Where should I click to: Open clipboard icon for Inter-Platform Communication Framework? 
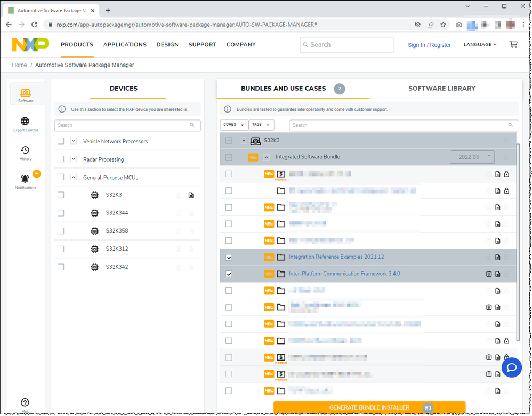click(x=489, y=274)
